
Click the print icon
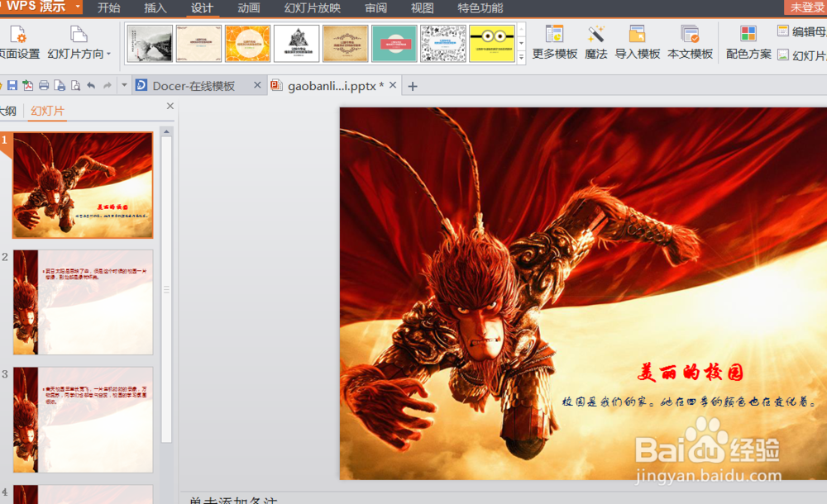coord(44,85)
